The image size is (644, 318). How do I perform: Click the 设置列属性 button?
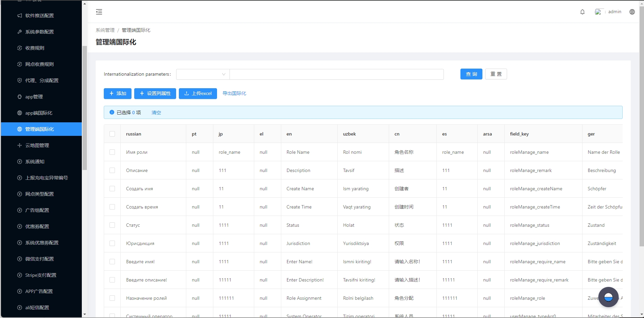pos(155,93)
